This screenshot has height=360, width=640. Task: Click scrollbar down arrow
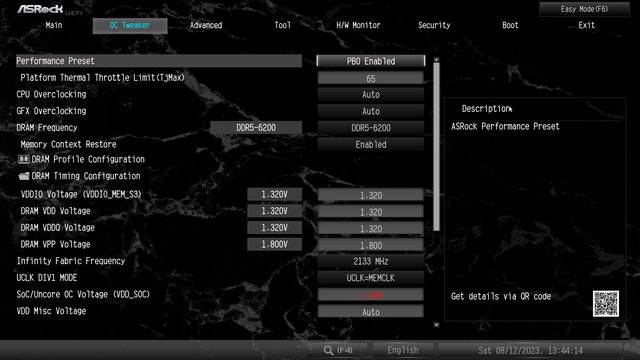(x=436, y=325)
